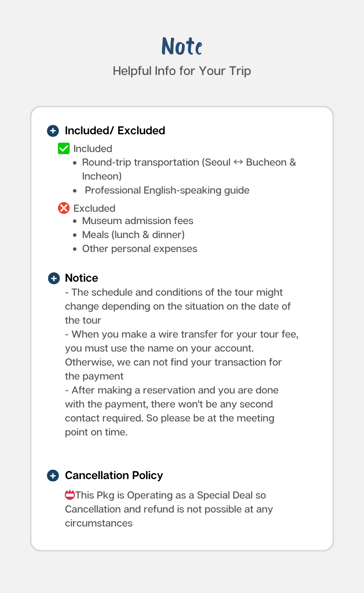Click the green checkmark next to Included
The height and width of the screenshot is (593, 364).
(63, 149)
